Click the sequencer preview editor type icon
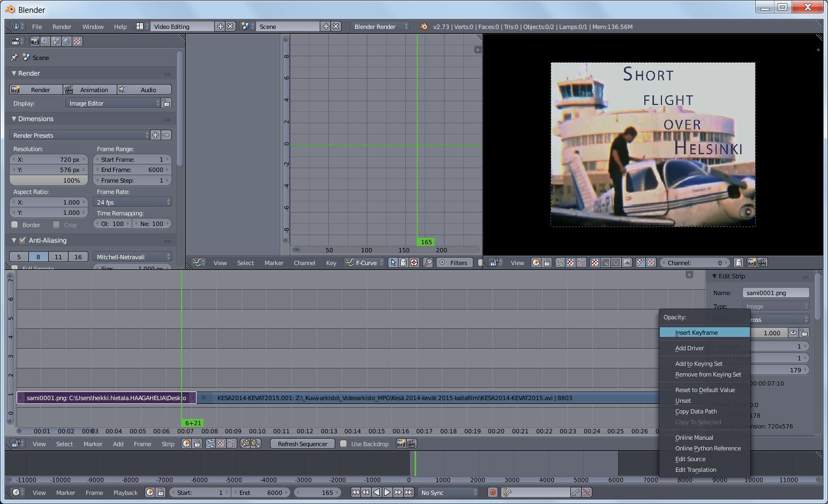828x504 pixels. coord(495,262)
